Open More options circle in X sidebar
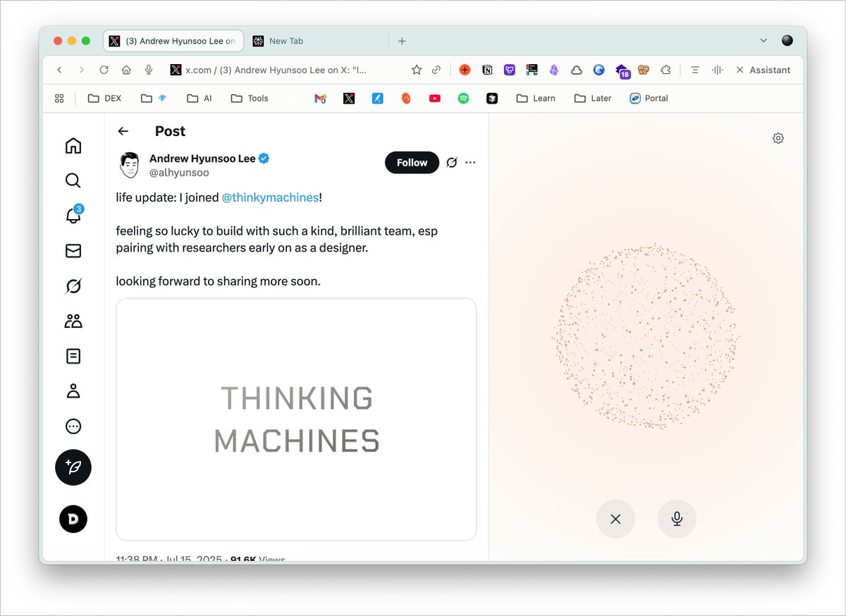Screen dimensions: 846x616 point(73,426)
